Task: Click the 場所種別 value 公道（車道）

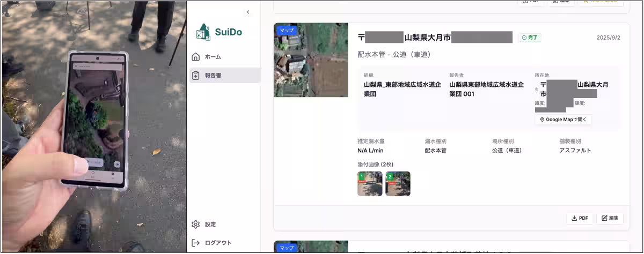Action: pyautogui.click(x=507, y=151)
